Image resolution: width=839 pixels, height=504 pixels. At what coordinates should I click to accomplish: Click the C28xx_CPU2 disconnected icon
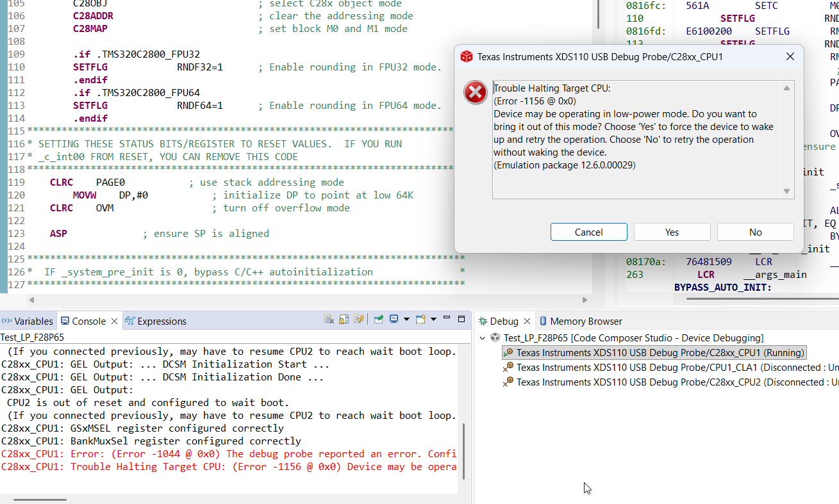pos(508,382)
